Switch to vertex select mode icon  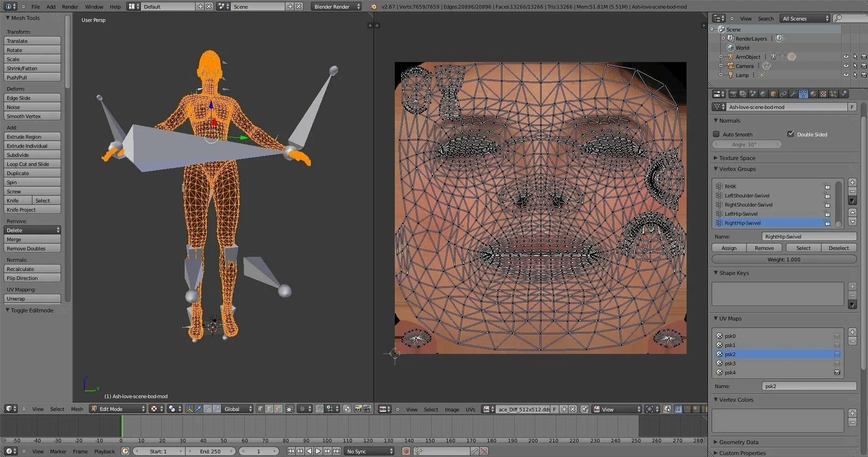pyautogui.click(x=260, y=409)
